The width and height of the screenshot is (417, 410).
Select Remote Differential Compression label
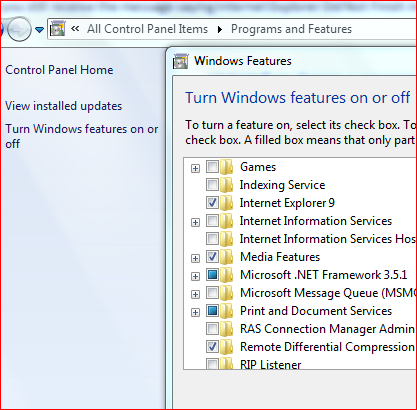point(327,347)
